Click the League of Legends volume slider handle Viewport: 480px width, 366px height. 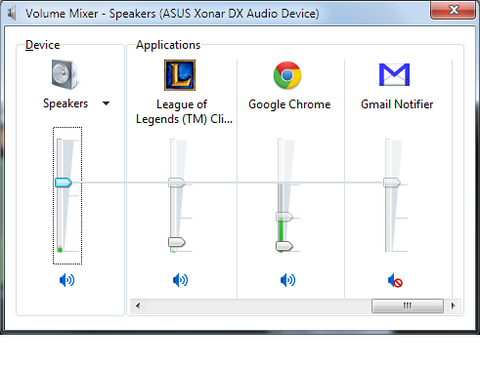coord(177,242)
